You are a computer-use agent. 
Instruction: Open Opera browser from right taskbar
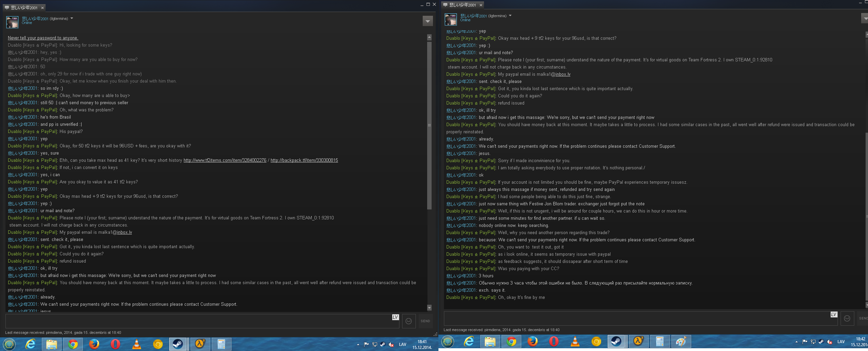point(554,342)
